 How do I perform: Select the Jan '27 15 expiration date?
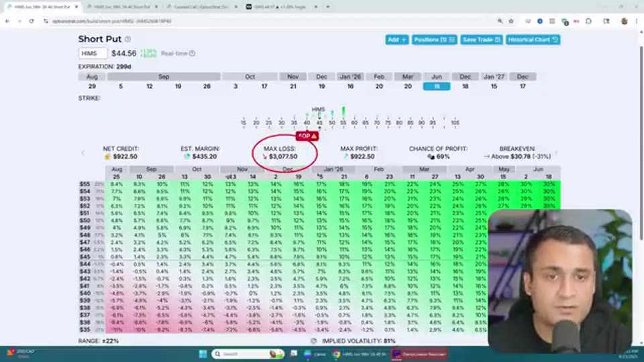pos(494,86)
